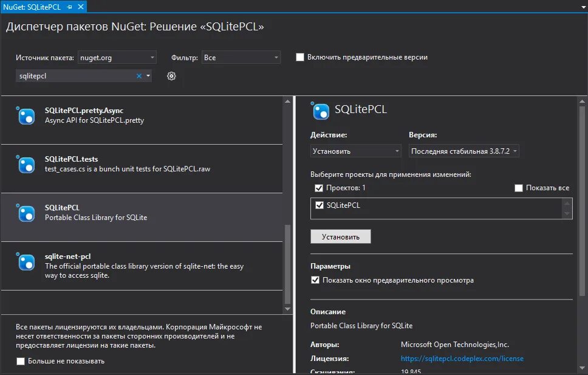Image resolution: width=588 pixels, height=375 pixels.
Task: Open the 'Версия' version dropdown
Action: click(x=464, y=151)
